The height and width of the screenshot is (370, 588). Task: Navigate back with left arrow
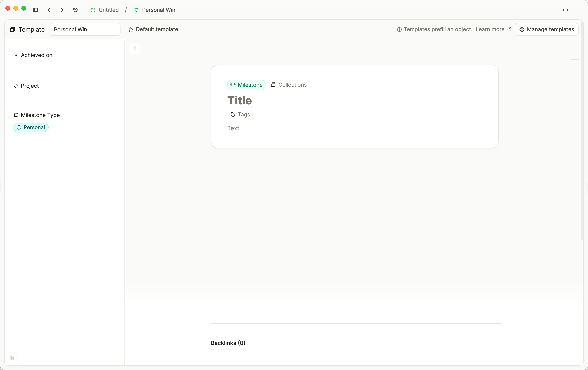coord(50,10)
